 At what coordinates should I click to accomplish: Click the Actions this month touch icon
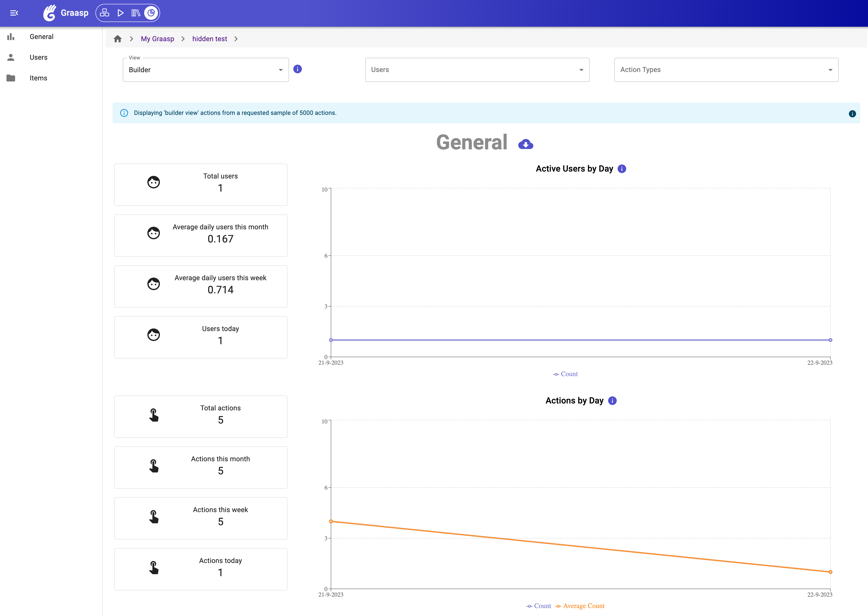click(x=154, y=466)
